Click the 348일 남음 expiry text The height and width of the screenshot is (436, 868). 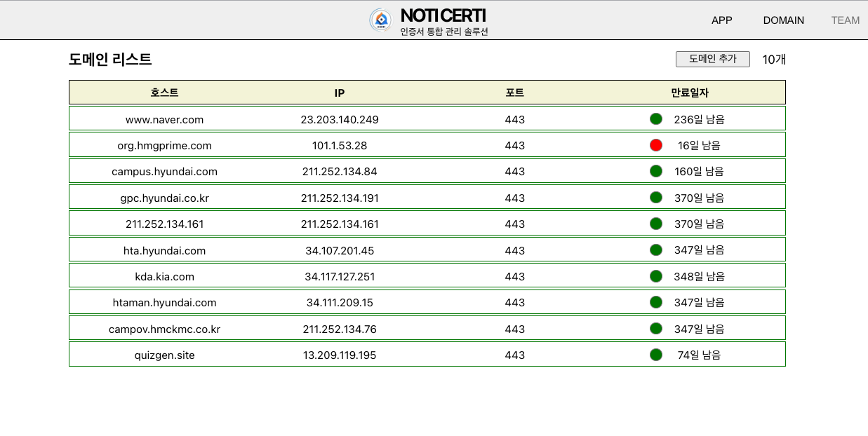coord(699,276)
